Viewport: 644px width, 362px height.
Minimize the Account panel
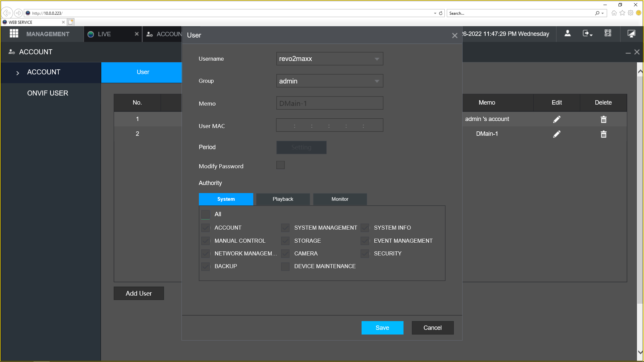628,53
